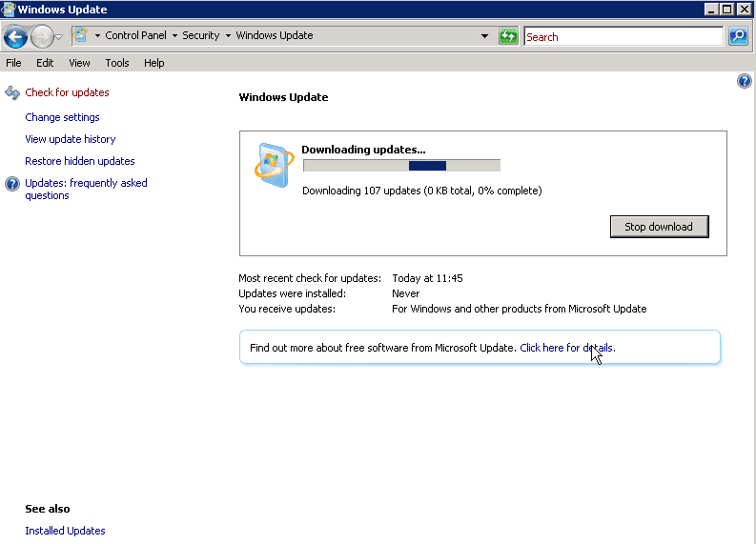
Task: Open Click here for details link
Action: (x=567, y=348)
